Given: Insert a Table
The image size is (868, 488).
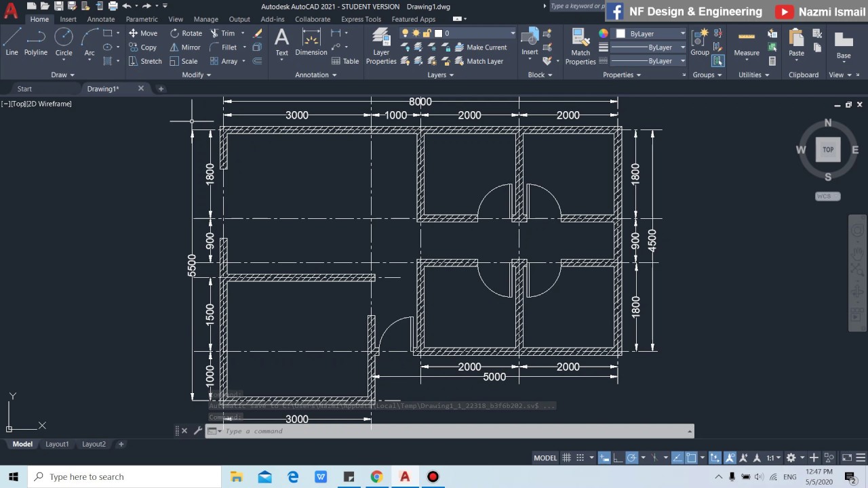Looking at the screenshot, I should tap(344, 61).
